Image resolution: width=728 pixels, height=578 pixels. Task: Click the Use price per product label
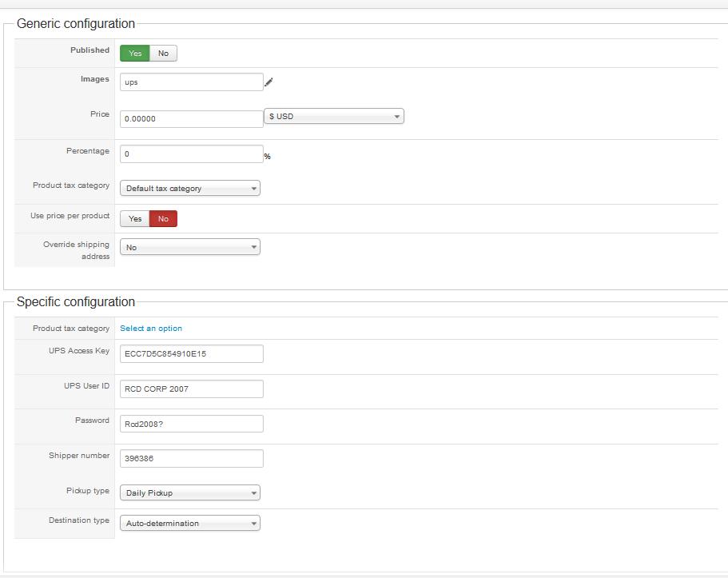pyautogui.click(x=70, y=216)
